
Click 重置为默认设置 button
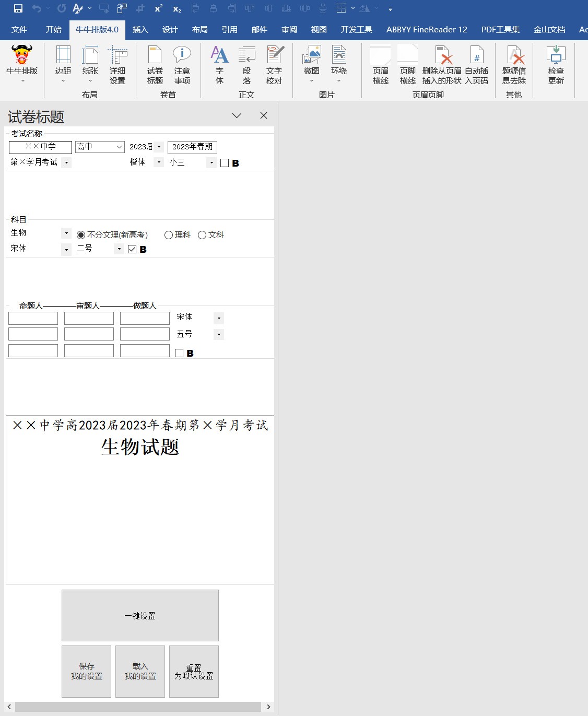pyautogui.click(x=194, y=671)
